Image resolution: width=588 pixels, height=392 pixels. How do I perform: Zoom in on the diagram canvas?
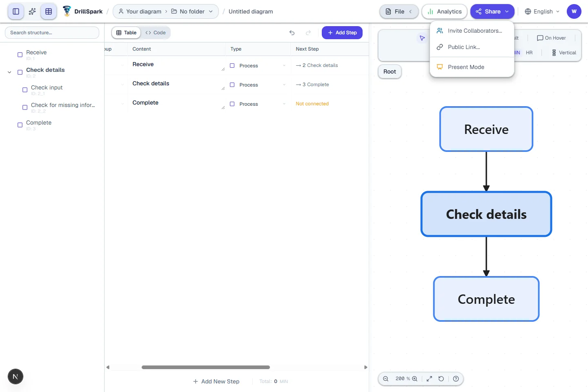click(415, 379)
